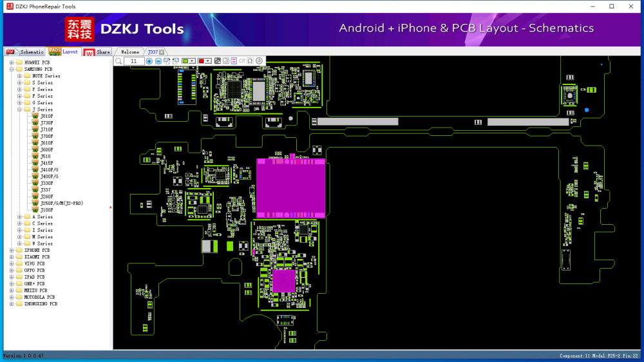Close the J337 tab
Screen dimensions: 644x362
[x=162, y=52]
